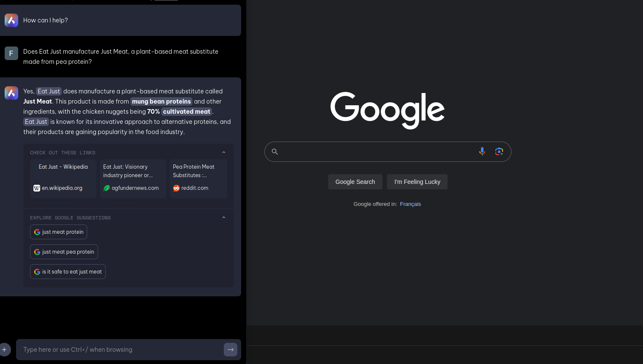This screenshot has width=643, height=364.
Task: Click the highlighted 'mung bean proteins' term
Action: tap(161, 101)
